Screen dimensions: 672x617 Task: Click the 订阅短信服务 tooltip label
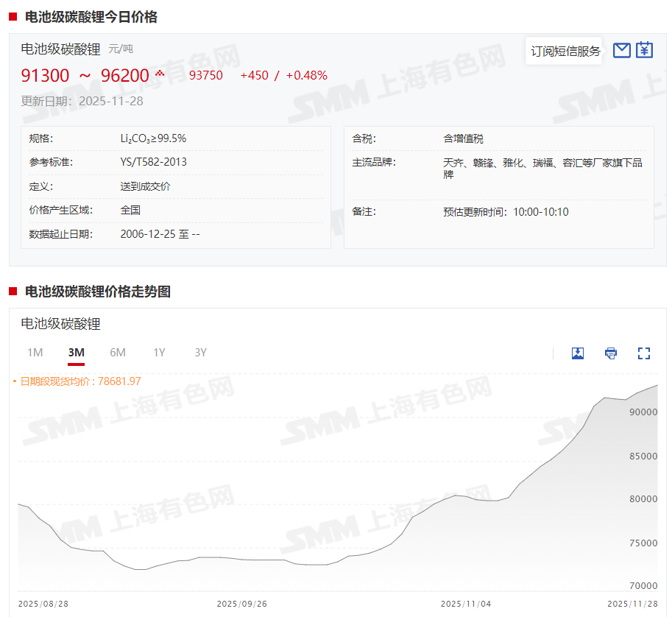(x=565, y=51)
